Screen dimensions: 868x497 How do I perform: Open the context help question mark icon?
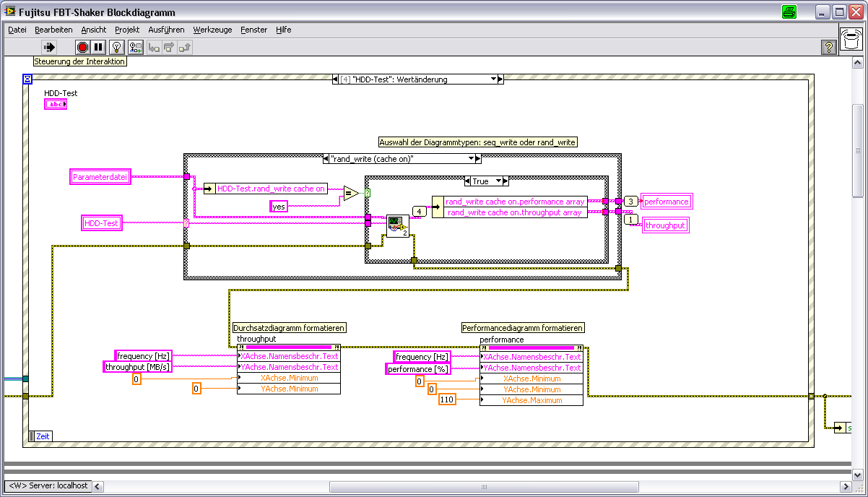click(830, 48)
